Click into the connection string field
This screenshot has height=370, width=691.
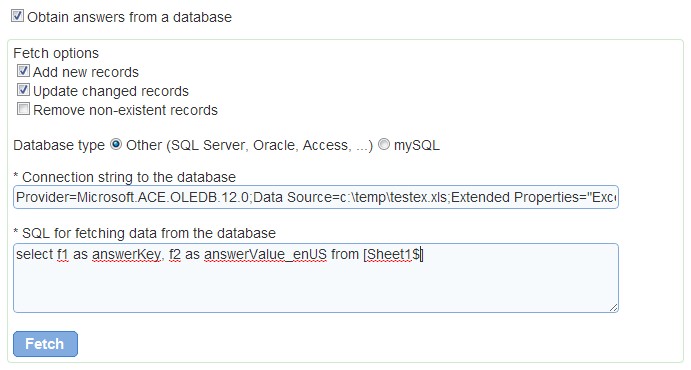316,197
